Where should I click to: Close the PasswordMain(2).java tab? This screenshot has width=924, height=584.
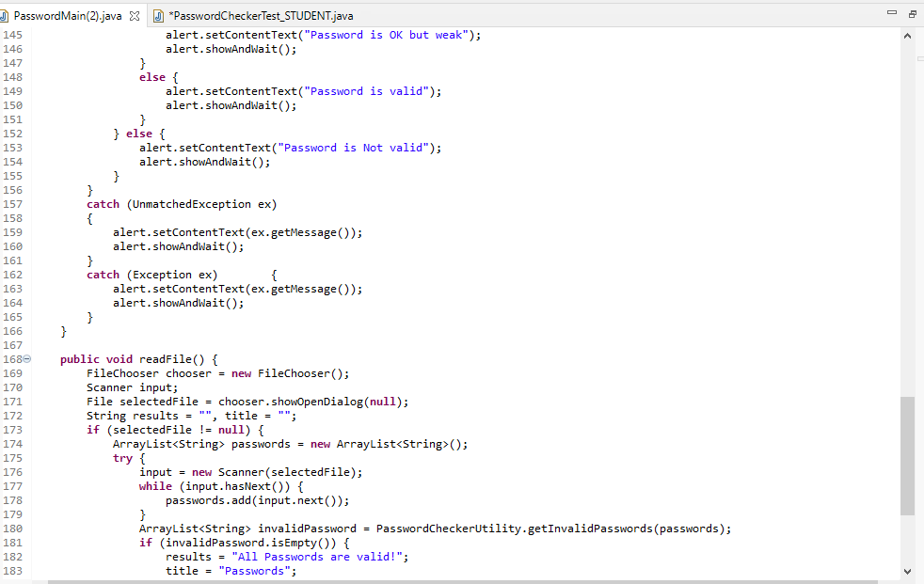[135, 16]
